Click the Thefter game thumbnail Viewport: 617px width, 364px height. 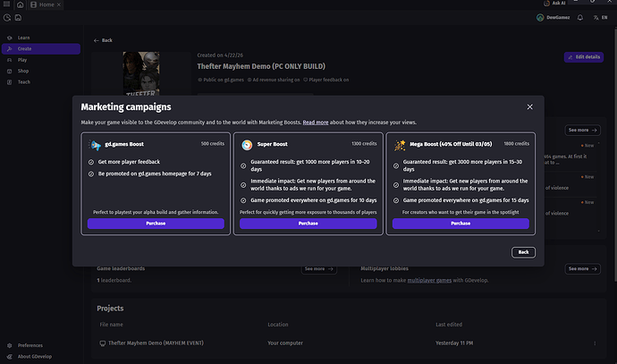(x=141, y=73)
